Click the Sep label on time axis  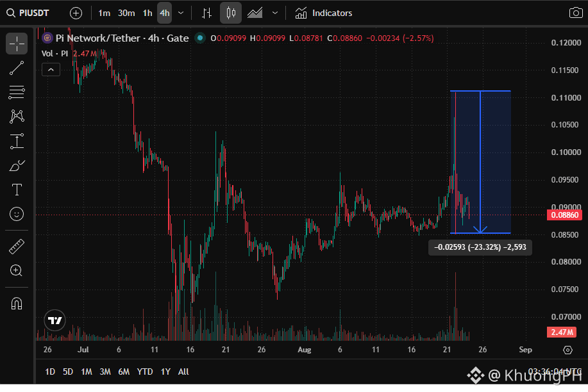coord(525,350)
